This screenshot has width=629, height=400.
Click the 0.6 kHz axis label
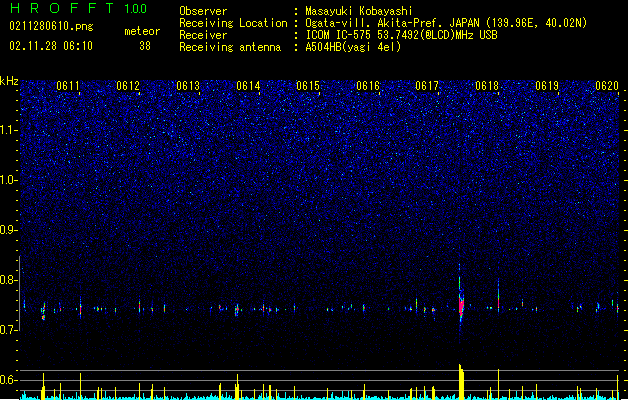click(9, 380)
